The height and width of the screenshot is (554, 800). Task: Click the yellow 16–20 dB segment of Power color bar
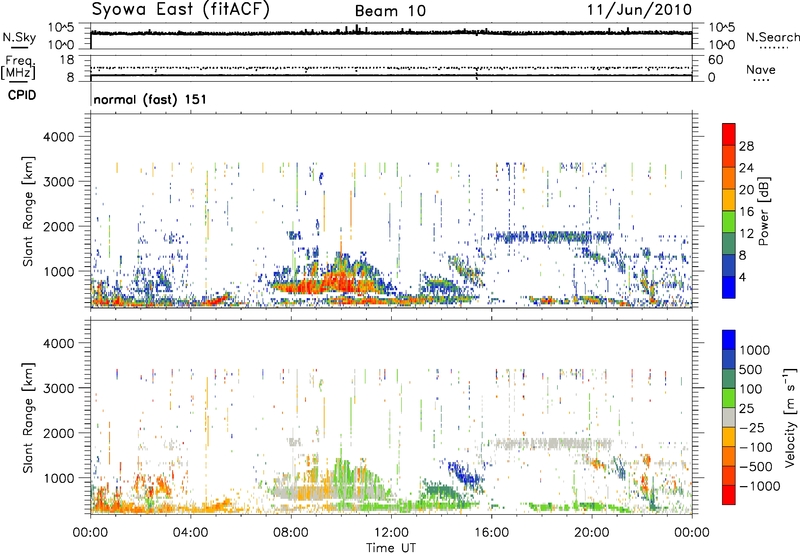click(729, 199)
